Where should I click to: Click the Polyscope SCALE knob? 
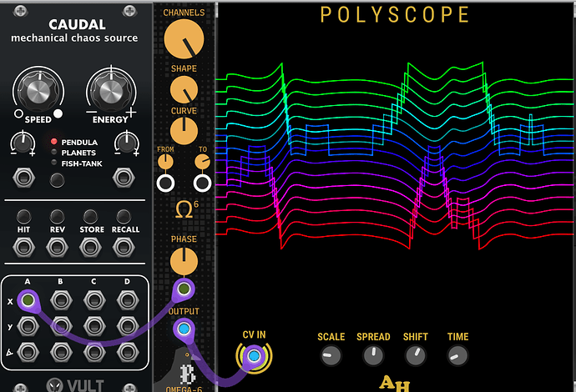(x=331, y=355)
